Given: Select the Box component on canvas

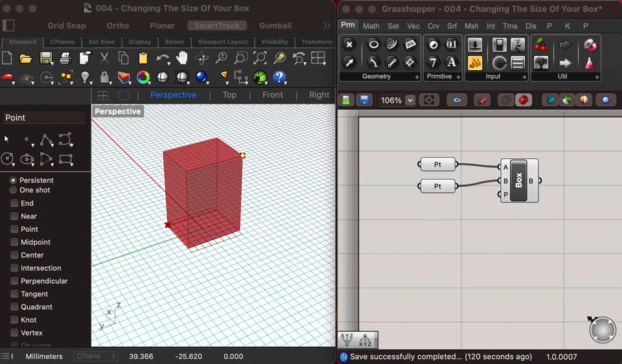Looking at the screenshot, I should pyautogui.click(x=519, y=181).
